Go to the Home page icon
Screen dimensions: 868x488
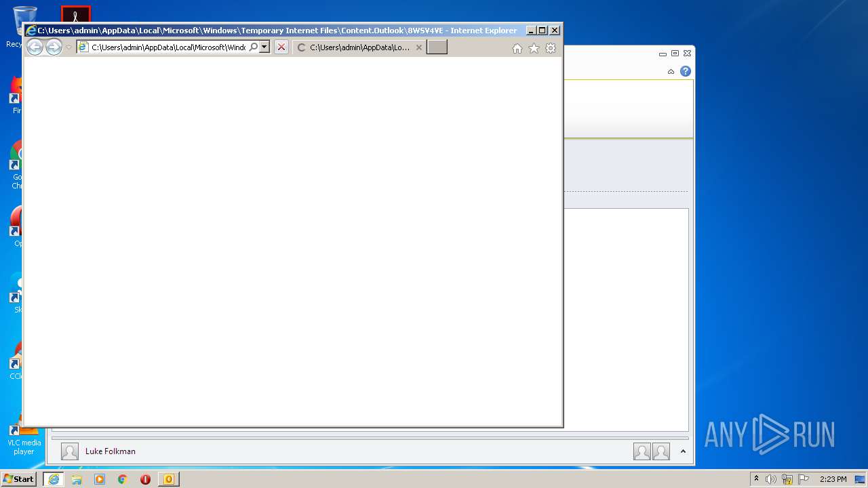click(x=517, y=48)
